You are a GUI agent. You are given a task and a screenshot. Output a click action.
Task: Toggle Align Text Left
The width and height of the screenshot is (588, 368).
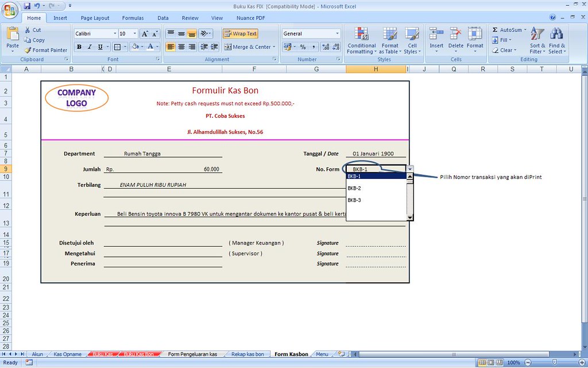171,47
